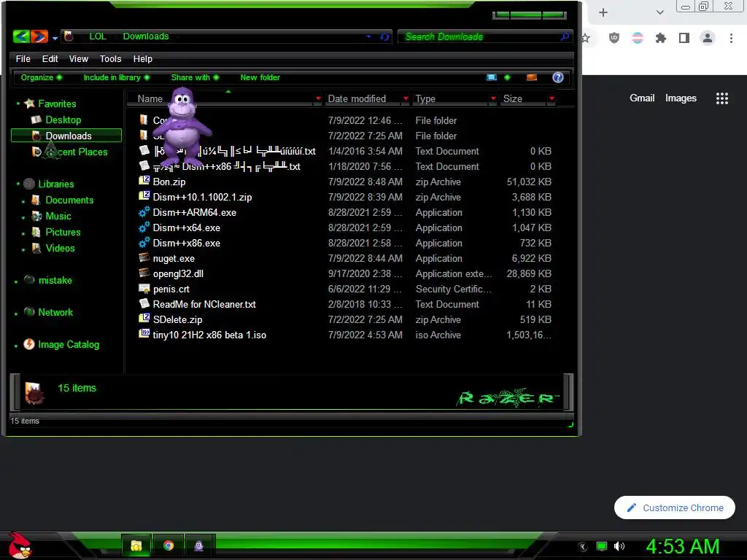Screen dimensions: 747x560
Task: Open the Chrome extensions puzzle icon
Action: [660, 38]
